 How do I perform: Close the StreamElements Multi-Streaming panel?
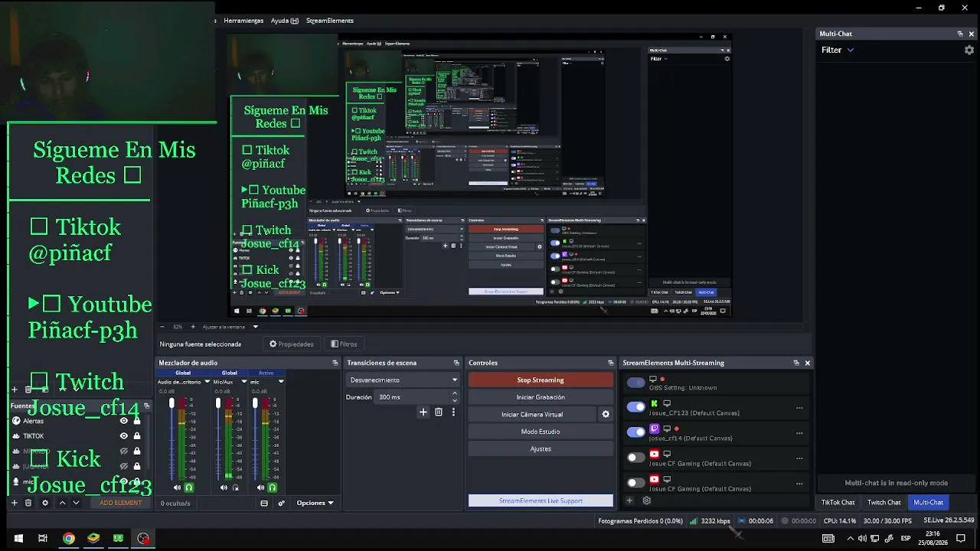807,363
